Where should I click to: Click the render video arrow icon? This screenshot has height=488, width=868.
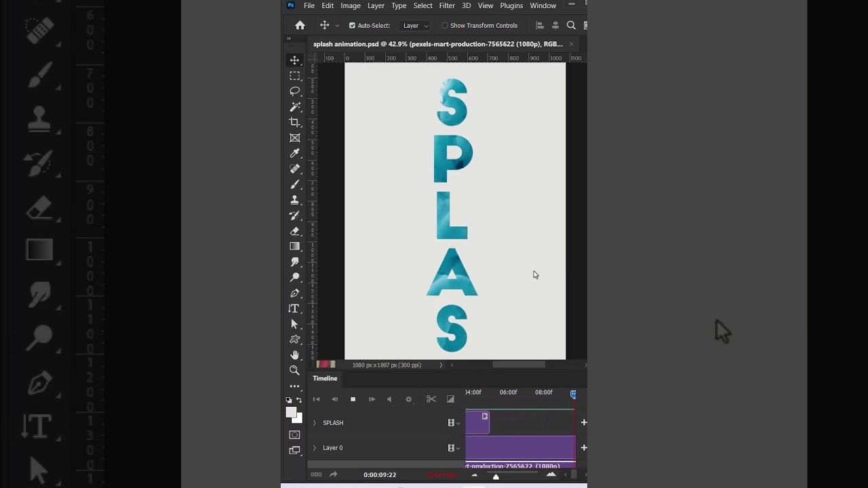coord(334,474)
